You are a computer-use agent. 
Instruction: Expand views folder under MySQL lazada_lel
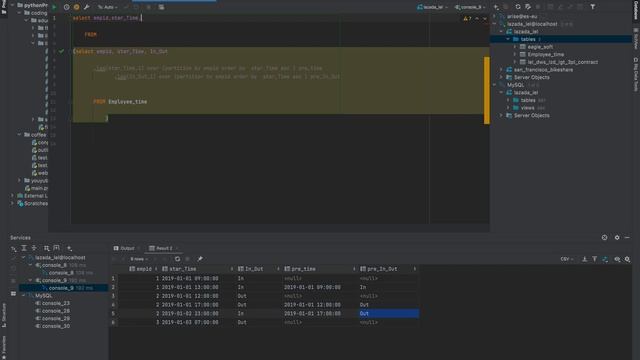click(x=508, y=108)
